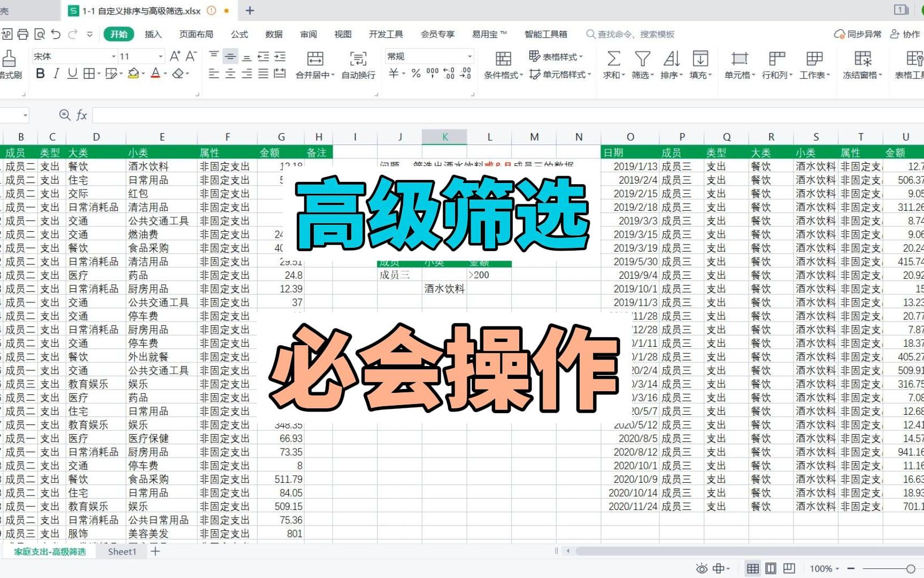Image resolution: width=924 pixels, height=578 pixels.
Task: Click the eye protection mode icon in status bar
Action: [702, 568]
